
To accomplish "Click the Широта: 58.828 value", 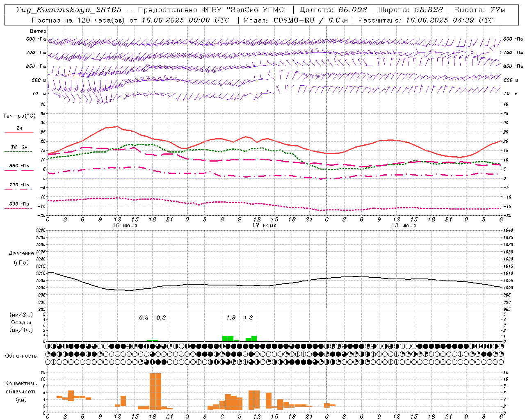I will click(411, 10).
